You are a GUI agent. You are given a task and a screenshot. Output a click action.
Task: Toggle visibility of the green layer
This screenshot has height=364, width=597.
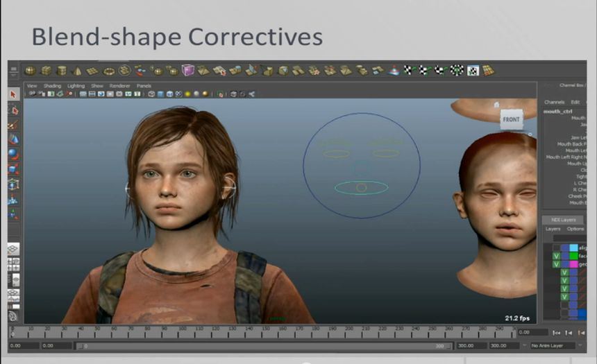[557, 256]
